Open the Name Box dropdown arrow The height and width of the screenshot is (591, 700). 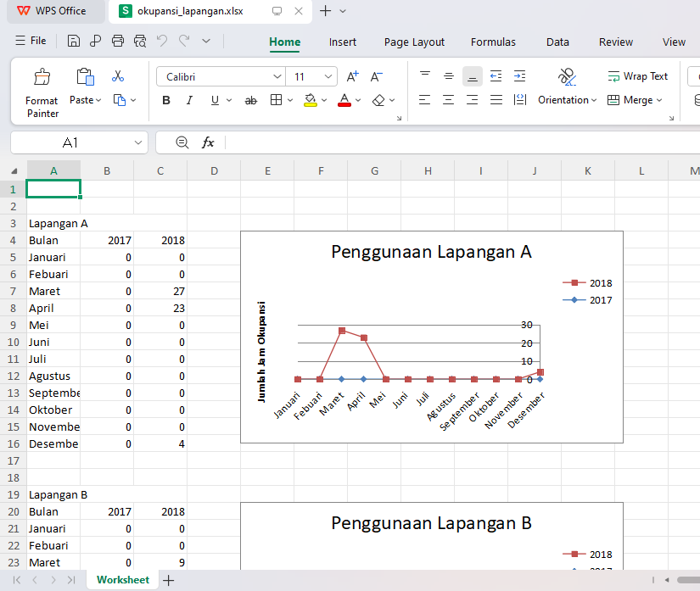point(138,142)
